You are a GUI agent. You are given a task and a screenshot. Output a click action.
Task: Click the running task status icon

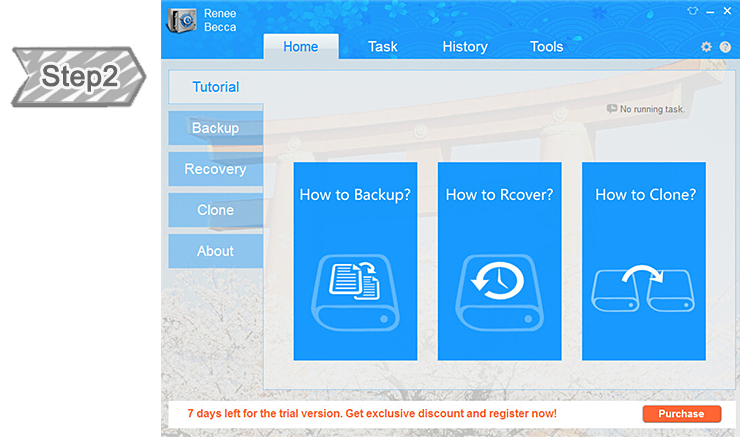click(x=612, y=109)
